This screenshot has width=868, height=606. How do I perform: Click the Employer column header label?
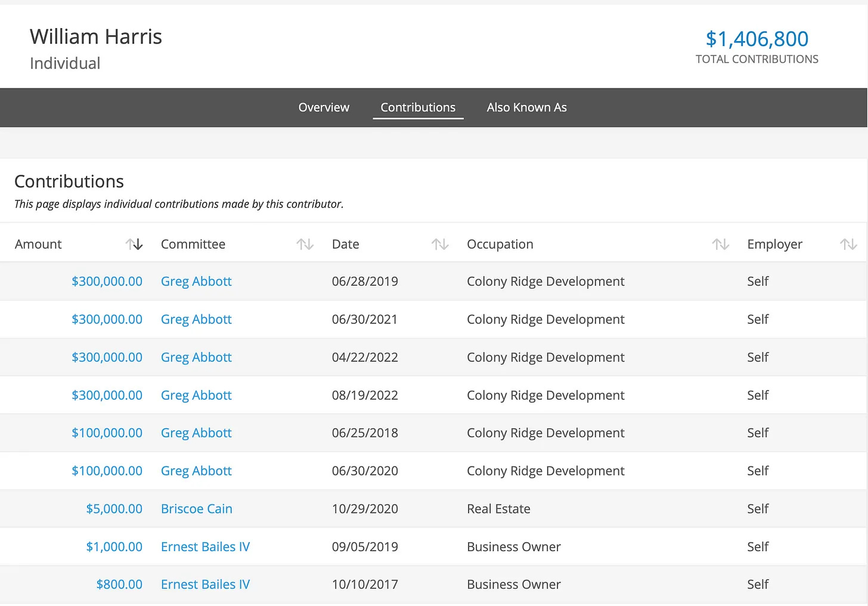[774, 244]
